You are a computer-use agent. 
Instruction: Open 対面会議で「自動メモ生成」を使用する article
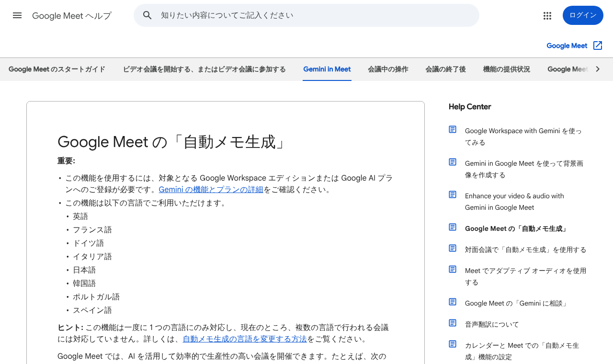tap(525, 250)
